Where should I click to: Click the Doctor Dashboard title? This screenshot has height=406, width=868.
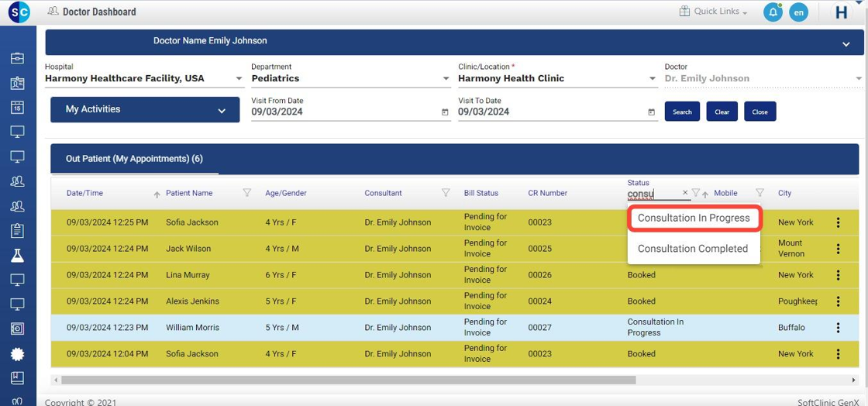(99, 12)
